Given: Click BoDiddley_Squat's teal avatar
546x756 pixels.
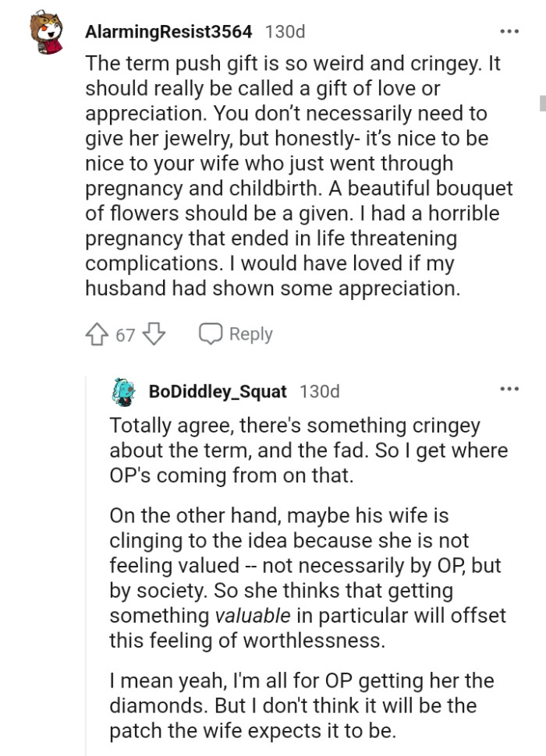Looking at the screenshot, I should pyautogui.click(x=121, y=390).
